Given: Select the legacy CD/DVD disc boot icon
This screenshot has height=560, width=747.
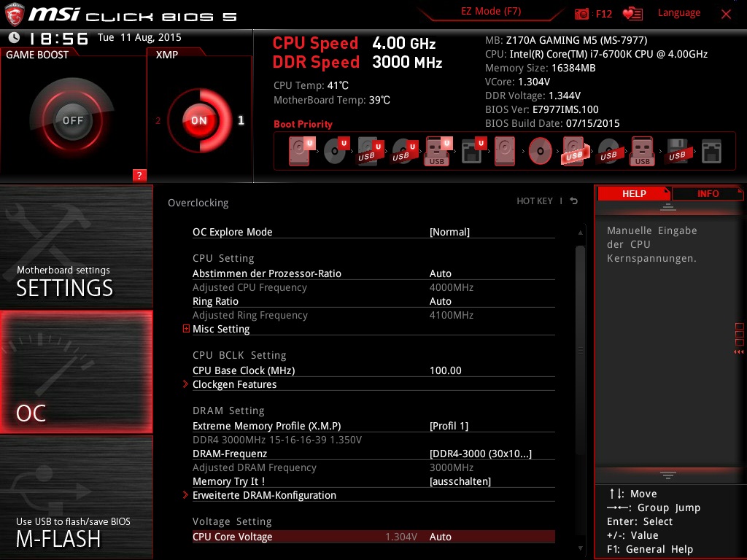Looking at the screenshot, I should click(540, 152).
